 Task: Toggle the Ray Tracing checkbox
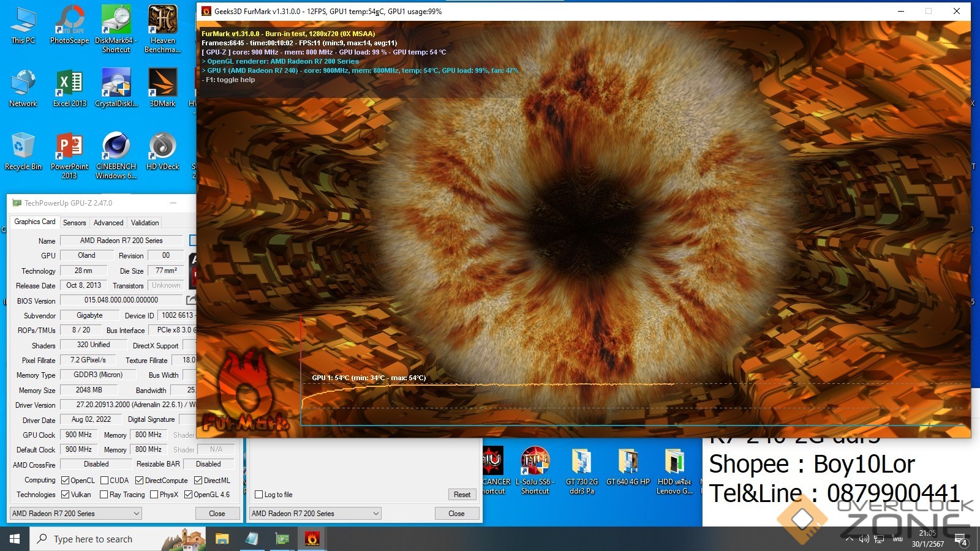[x=104, y=495]
